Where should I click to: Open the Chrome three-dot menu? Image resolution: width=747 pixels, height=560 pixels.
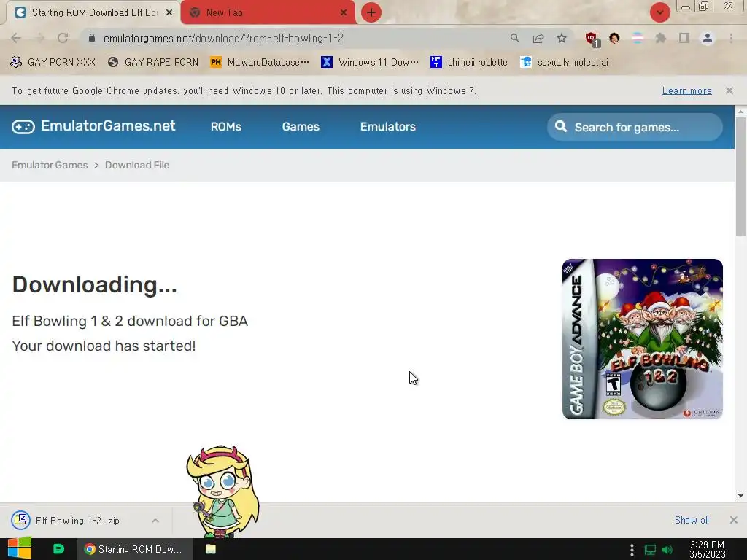click(731, 38)
